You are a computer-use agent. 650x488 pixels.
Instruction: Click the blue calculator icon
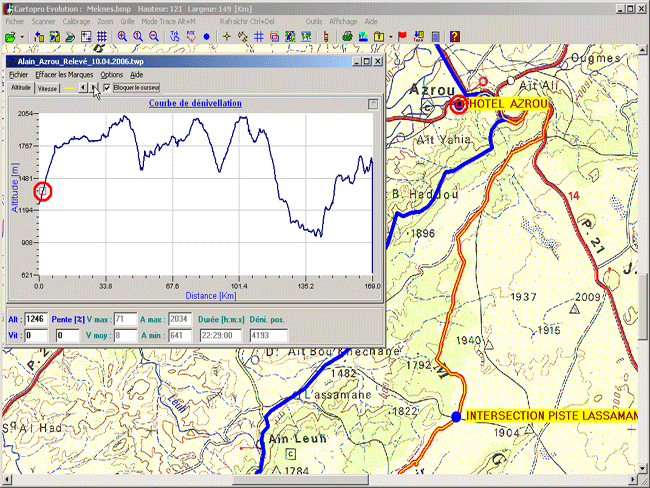[435, 37]
